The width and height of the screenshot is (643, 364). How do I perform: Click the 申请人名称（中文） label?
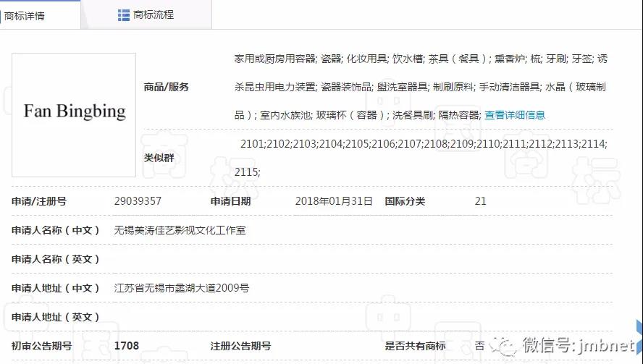pyautogui.click(x=55, y=230)
